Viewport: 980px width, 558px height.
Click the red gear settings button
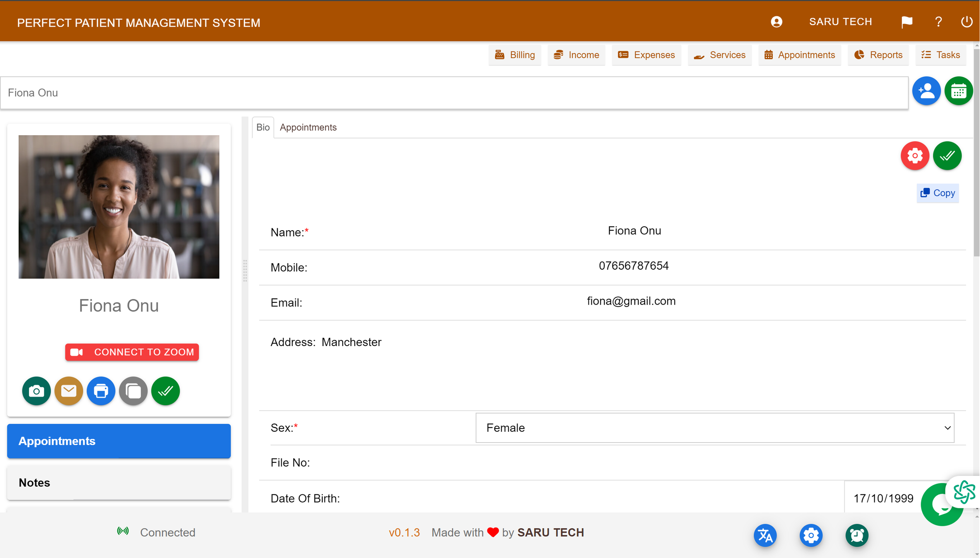915,156
